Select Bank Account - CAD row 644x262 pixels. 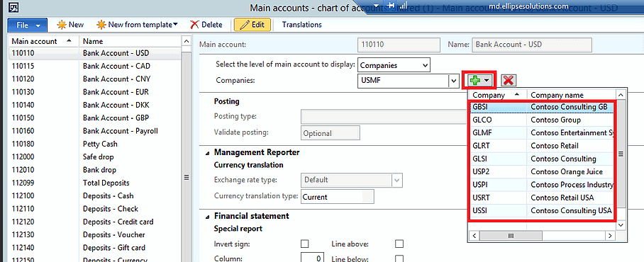(x=94, y=66)
